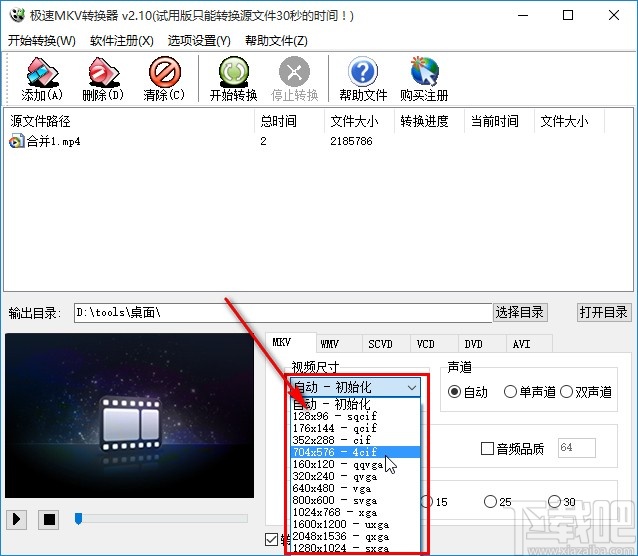Click the 当前时间 column header

[499, 121]
